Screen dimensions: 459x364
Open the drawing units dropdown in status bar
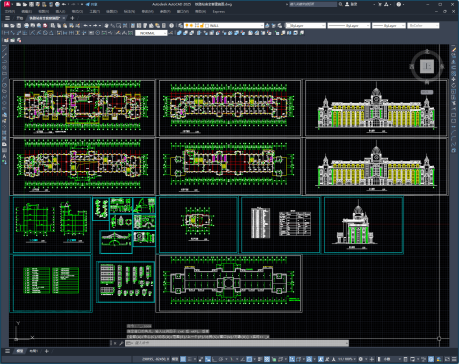click(389, 359)
